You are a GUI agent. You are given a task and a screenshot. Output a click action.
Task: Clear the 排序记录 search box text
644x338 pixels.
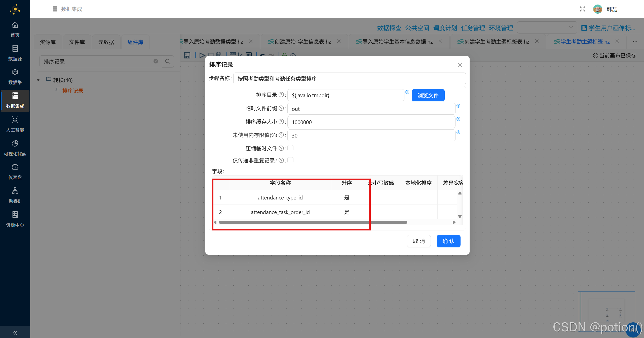[156, 61]
